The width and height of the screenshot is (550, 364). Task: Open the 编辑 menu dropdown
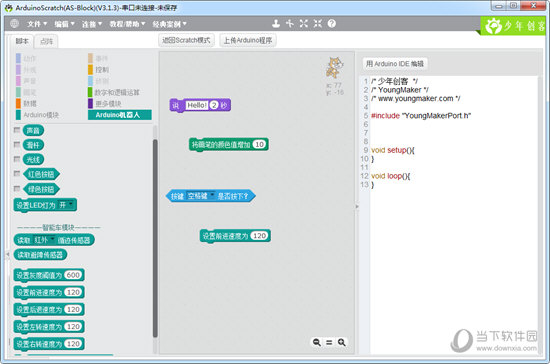pyautogui.click(x=65, y=24)
